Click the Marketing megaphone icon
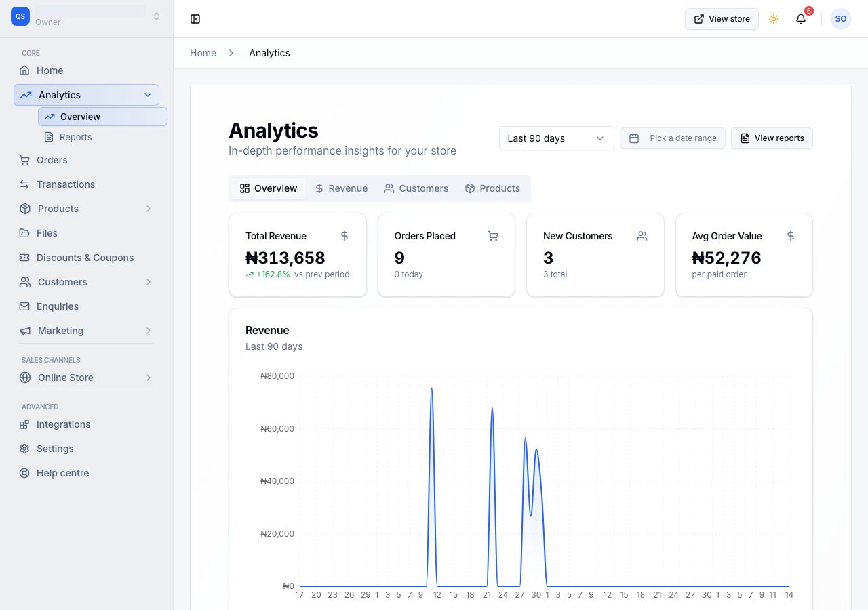Viewport: 868px width, 610px height. point(25,331)
